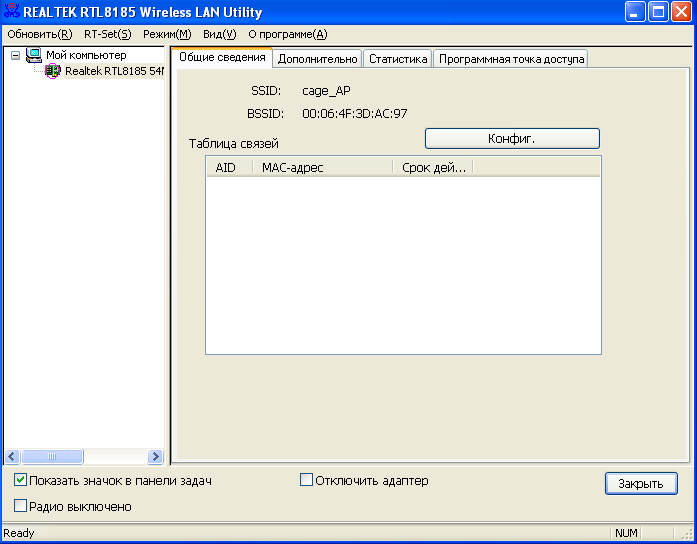Click the Таблица связей label

[234, 144]
